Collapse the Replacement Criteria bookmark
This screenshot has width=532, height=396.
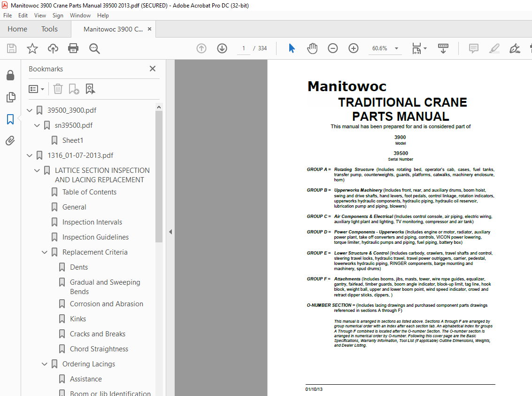(45, 252)
